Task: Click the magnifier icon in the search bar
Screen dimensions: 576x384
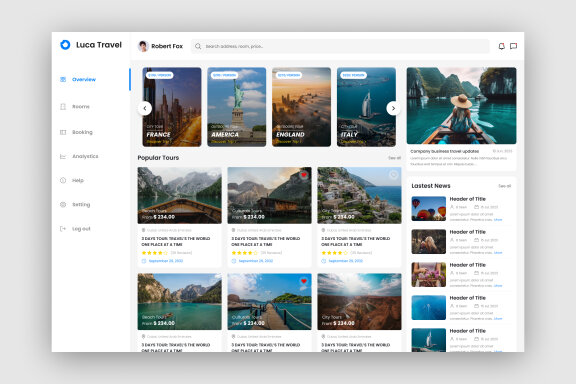Action: [x=198, y=46]
